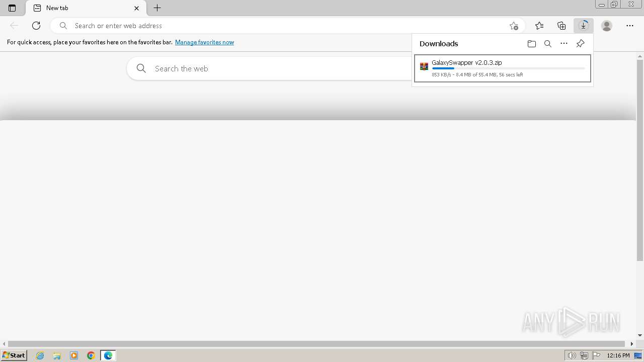Click the zip archive file icon
The height and width of the screenshot is (362, 644).
pos(424,66)
